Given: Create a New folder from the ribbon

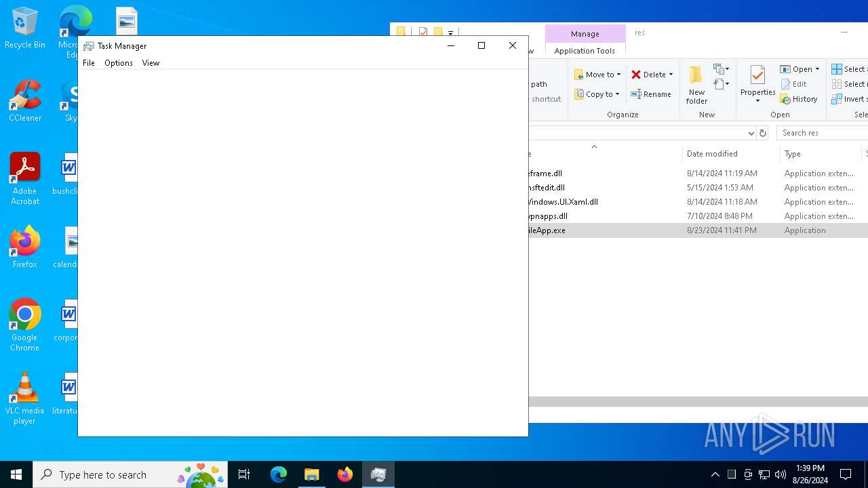Looking at the screenshot, I should [x=696, y=85].
